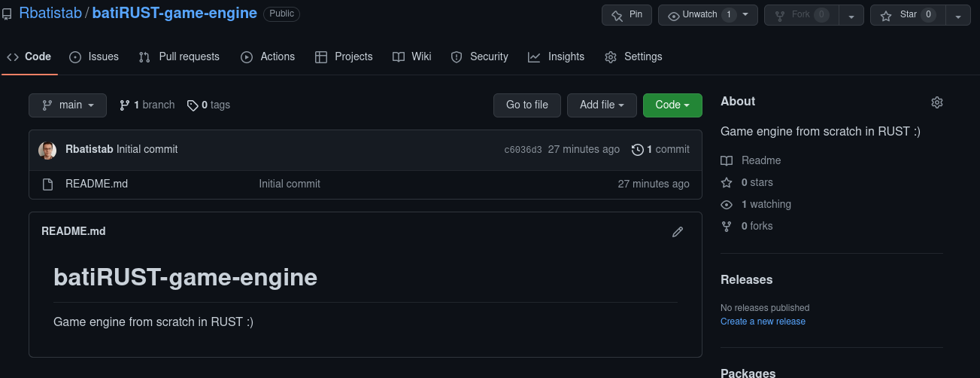Click the Settings gear tab icon
The height and width of the screenshot is (378, 980).
pyautogui.click(x=611, y=57)
